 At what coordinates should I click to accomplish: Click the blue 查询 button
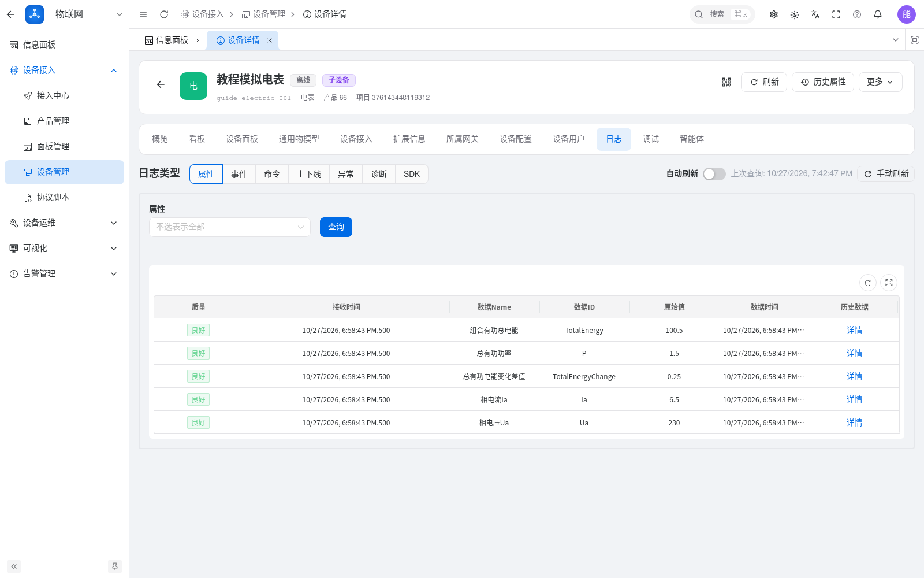point(336,227)
